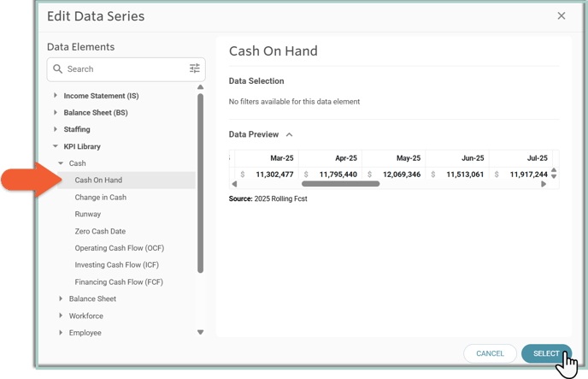The image size is (588, 379).
Task: Open the search filter options icon
Action: pyautogui.click(x=194, y=68)
